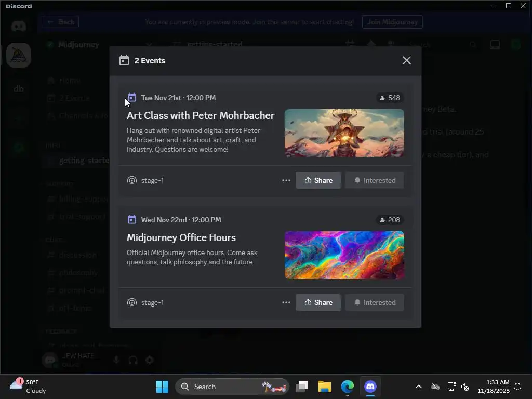Viewport: 532px width, 399px height.
Task: Show hidden system tray icons
Action: (x=419, y=387)
